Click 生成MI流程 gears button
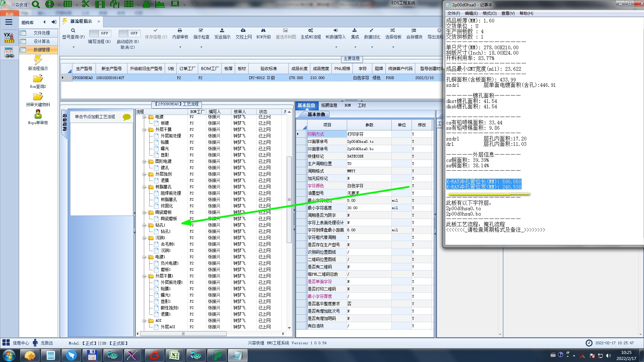This screenshot has height=362, width=644. click(311, 34)
